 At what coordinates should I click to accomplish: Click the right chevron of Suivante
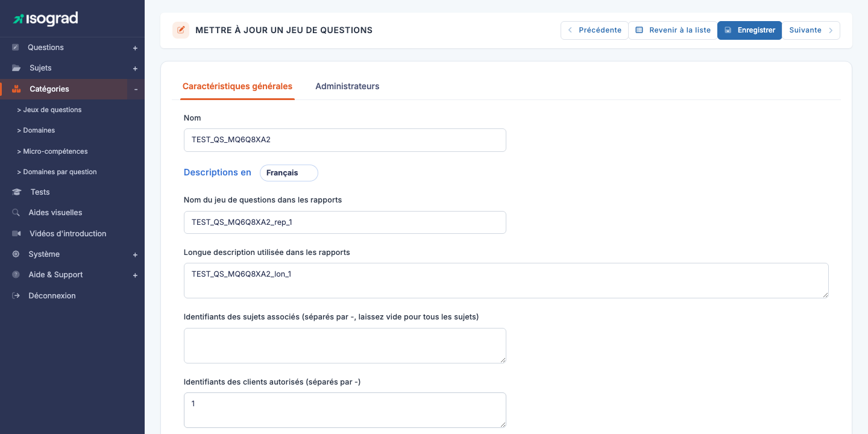[x=830, y=30]
